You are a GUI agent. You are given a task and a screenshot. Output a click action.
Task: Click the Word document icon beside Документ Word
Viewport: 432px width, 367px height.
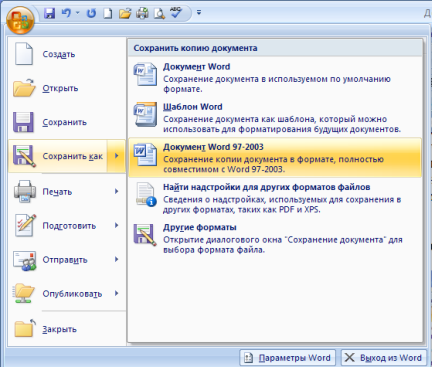pyautogui.click(x=145, y=74)
